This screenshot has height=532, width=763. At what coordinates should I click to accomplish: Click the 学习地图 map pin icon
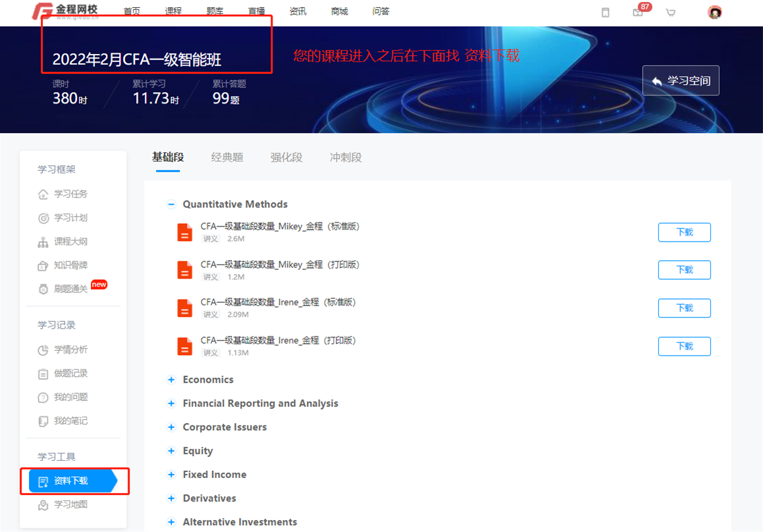pos(43,505)
